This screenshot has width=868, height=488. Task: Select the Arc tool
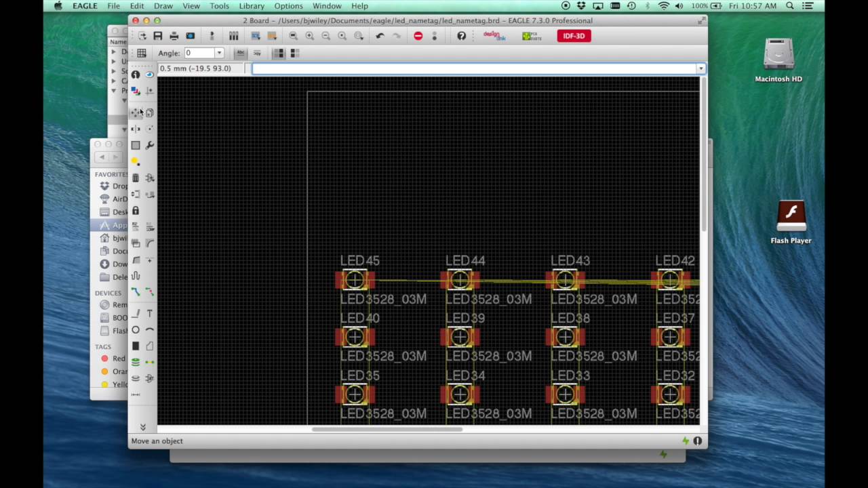coord(150,330)
